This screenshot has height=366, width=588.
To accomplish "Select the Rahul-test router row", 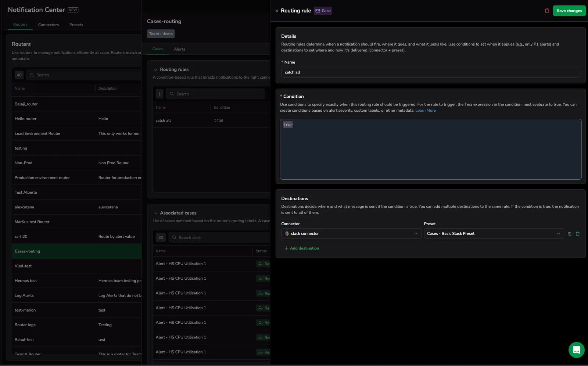I will (x=76, y=339).
